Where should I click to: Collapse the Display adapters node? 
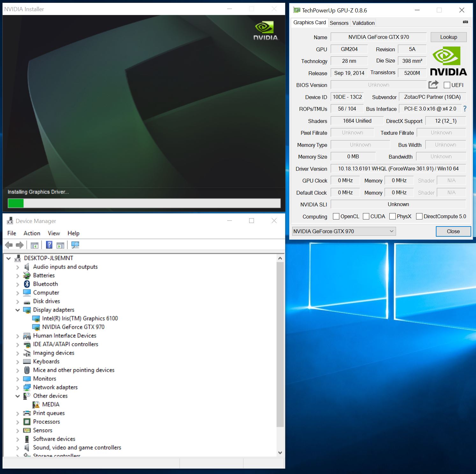point(18,310)
